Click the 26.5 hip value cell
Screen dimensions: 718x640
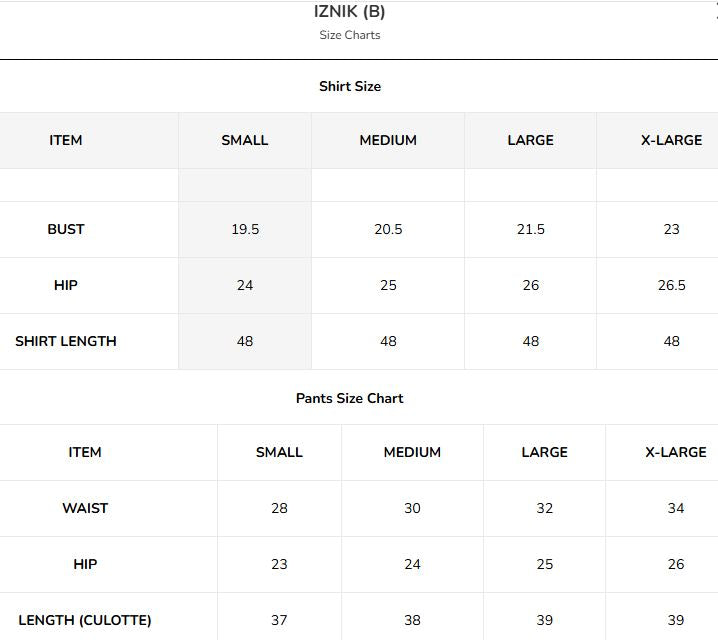tap(671, 285)
